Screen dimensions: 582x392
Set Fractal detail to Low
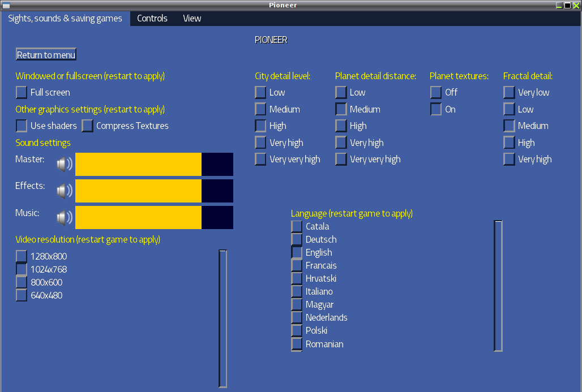click(x=509, y=109)
